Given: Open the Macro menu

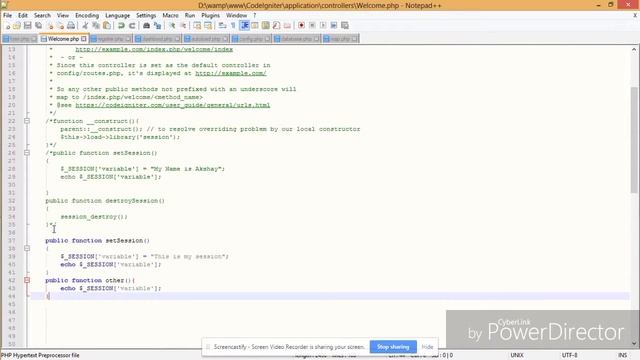Looking at the screenshot, I should coord(170,15).
